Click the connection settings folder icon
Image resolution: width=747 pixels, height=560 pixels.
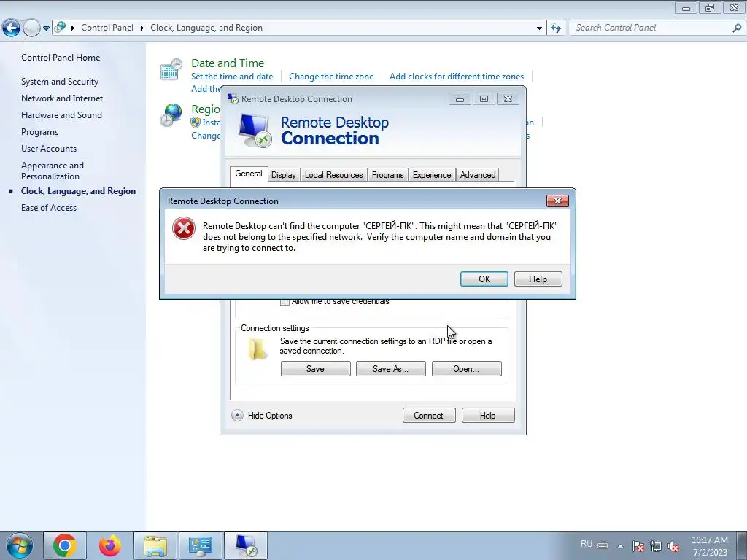258,349
